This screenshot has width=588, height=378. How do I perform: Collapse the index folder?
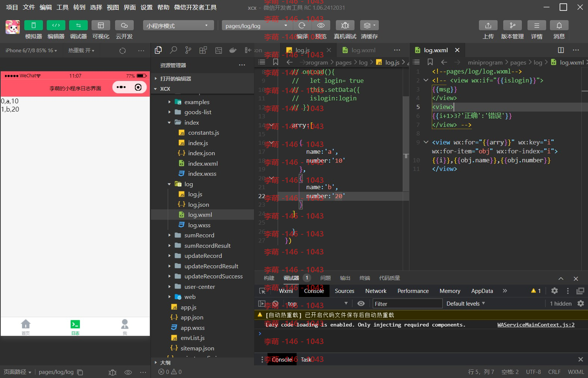tap(202, 122)
